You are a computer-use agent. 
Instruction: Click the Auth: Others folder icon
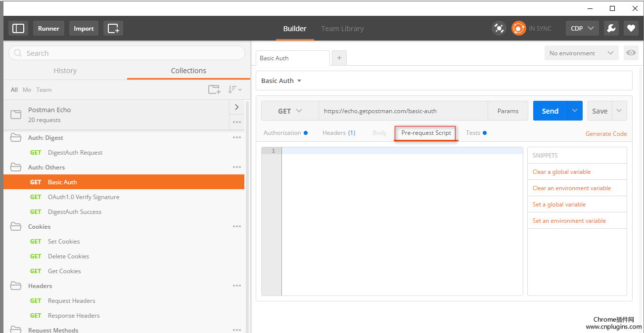16,167
